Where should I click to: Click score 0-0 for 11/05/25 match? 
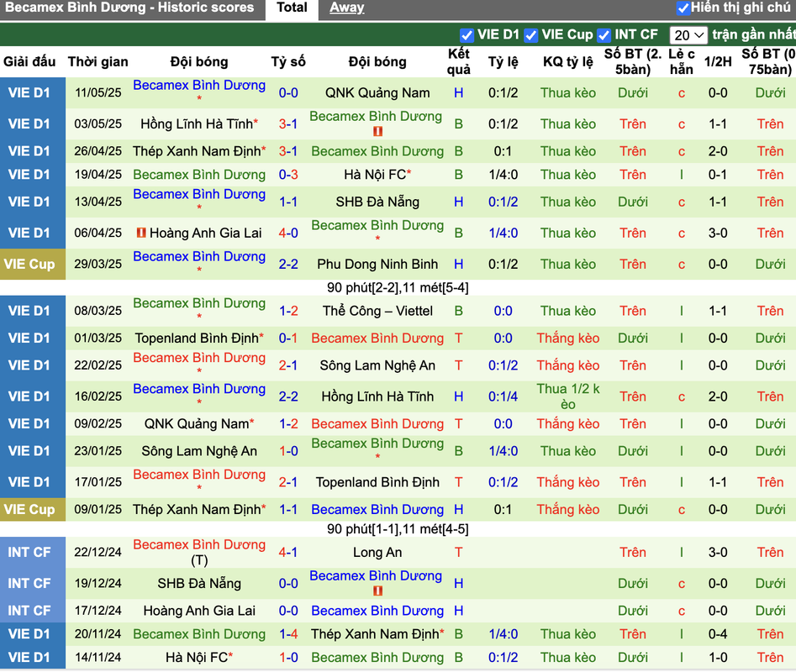[x=288, y=92]
